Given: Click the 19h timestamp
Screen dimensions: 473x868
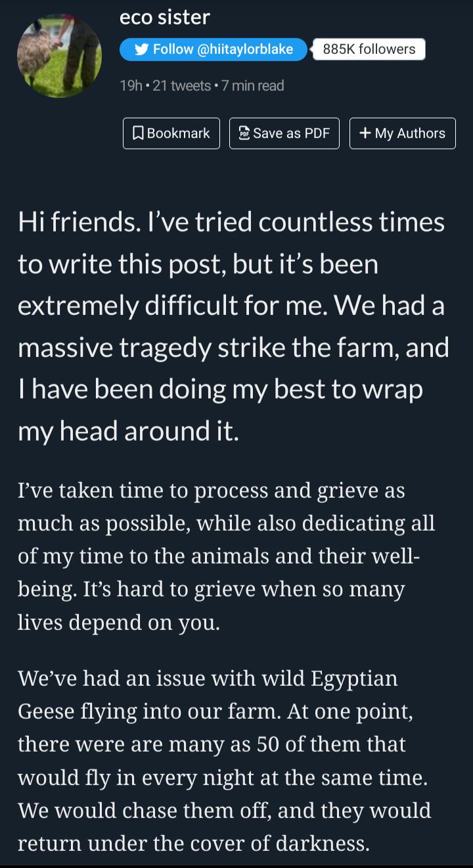Looking at the screenshot, I should (130, 85).
